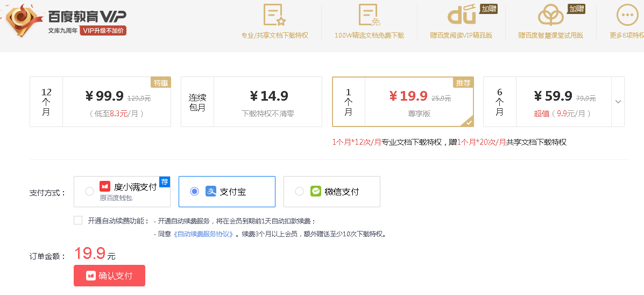Click the 低至8.3元/月 text

[117, 114]
